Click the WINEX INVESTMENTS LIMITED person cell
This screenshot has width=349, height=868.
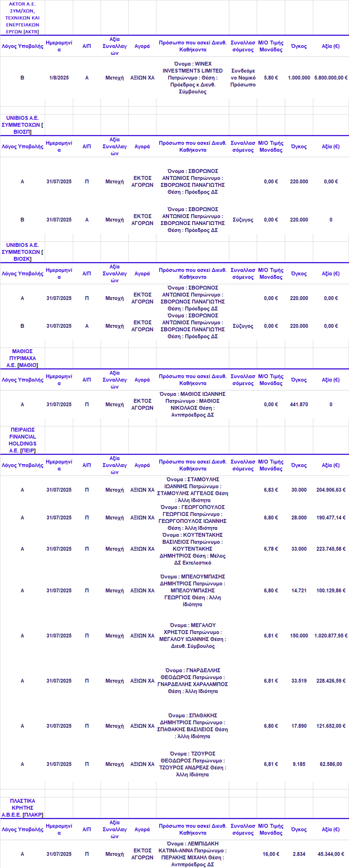(x=192, y=78)
